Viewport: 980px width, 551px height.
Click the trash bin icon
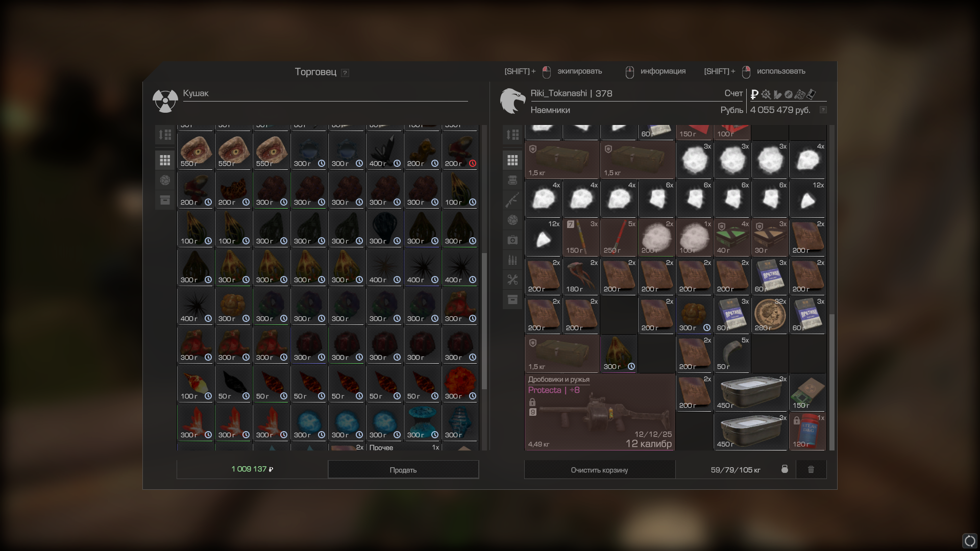[811, 469]
